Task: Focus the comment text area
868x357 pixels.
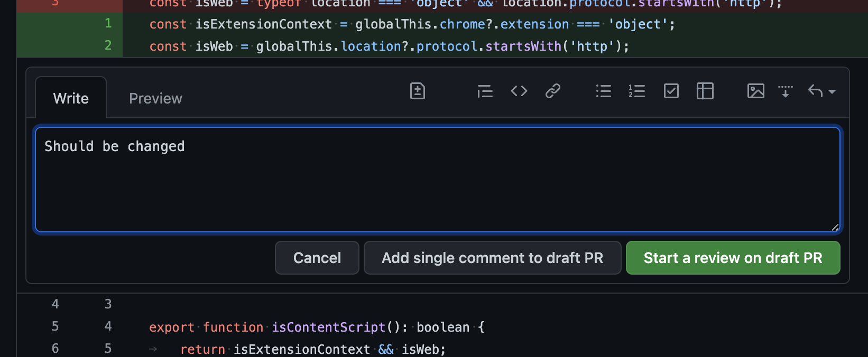Action: [x=437, y=180]
